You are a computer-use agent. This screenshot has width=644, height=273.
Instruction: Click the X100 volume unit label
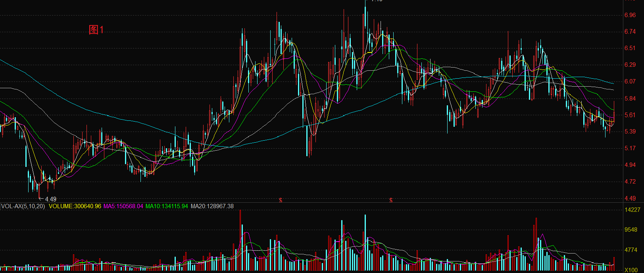click(x=631, y=270)
